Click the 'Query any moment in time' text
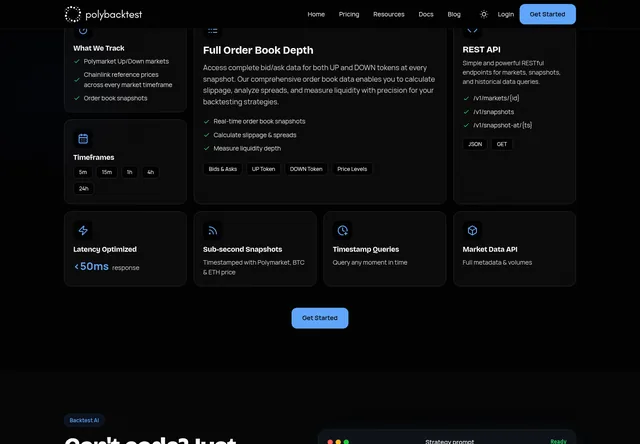Viewport: 640px width, 444px height. (370, 263)
